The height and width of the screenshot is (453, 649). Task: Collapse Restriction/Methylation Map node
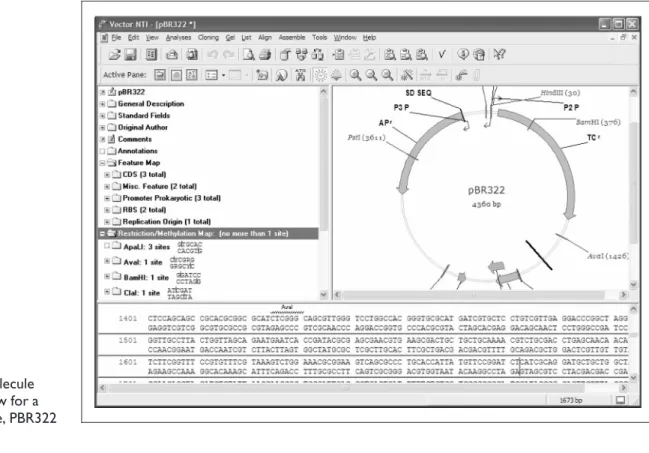click(x=102, y=234)
